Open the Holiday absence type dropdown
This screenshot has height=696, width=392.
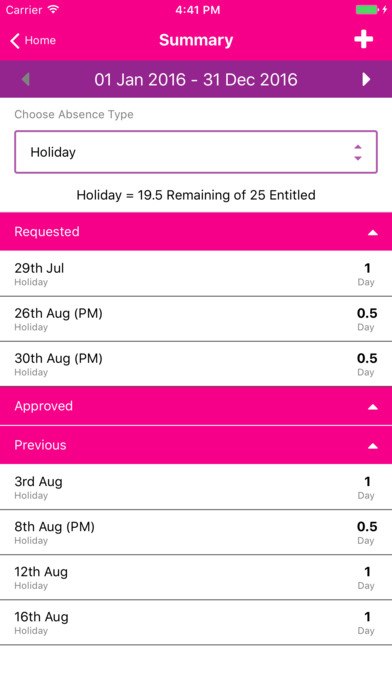pyautogui.click(x=196, y=152)
